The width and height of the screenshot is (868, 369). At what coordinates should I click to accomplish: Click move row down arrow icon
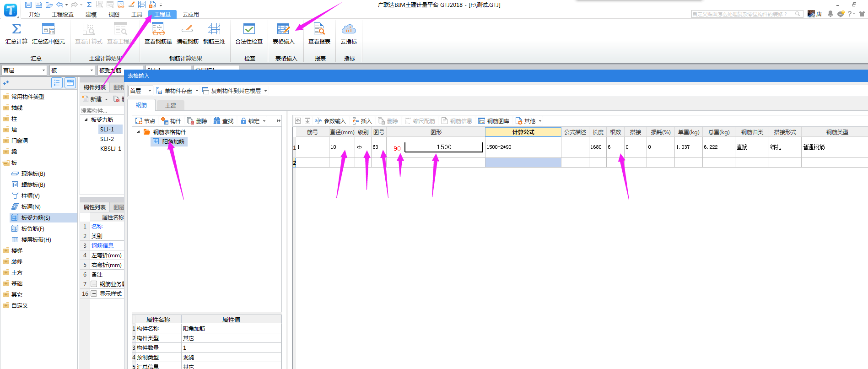point(307,121)
